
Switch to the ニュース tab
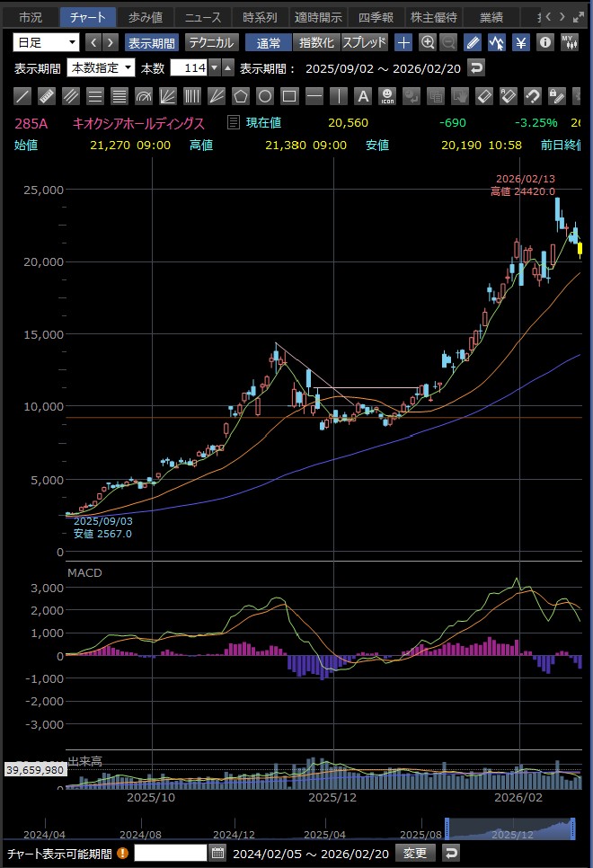tap(201, 17)
